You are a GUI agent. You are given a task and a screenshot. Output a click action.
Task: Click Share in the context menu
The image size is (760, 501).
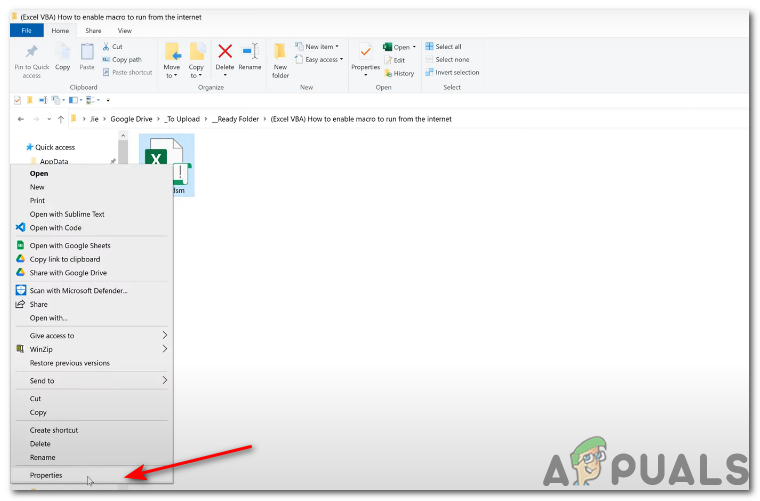pos(91,304)
